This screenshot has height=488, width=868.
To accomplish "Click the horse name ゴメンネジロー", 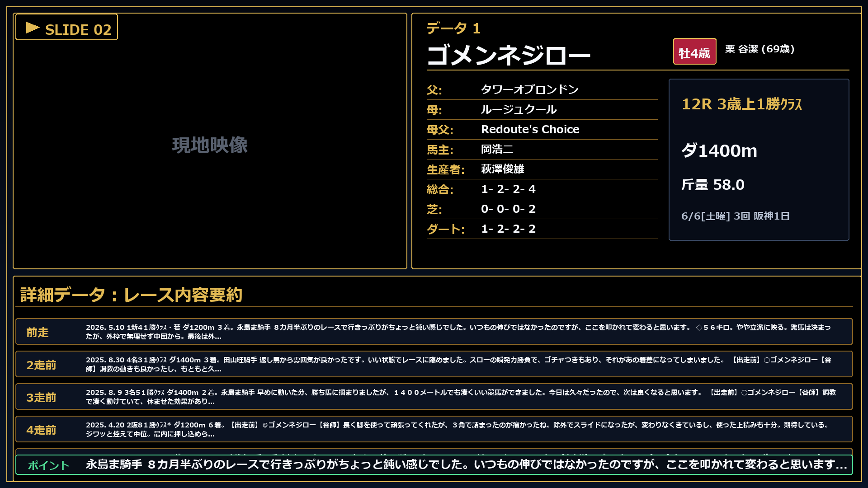I will [x=509, y=55].
